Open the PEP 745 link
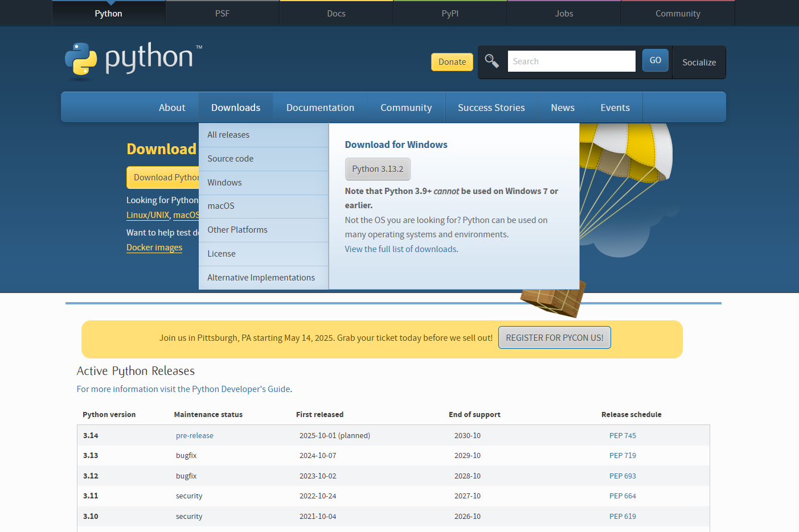Screen dimensions: 799x532 tap(622, 436)
